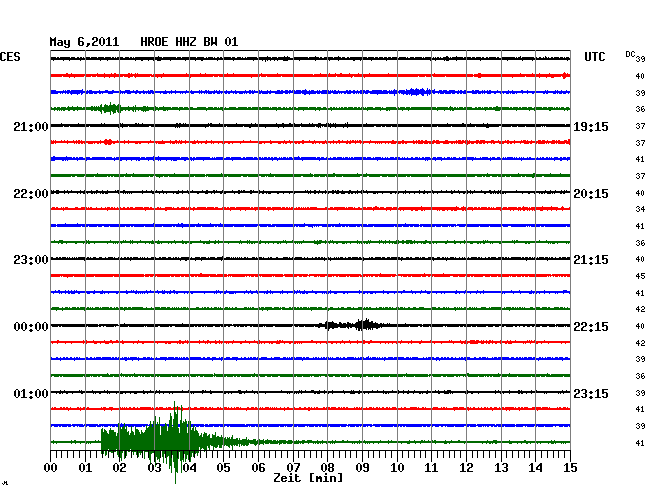
Task: Click the "15" minute axis label
Action: point(570,468)
